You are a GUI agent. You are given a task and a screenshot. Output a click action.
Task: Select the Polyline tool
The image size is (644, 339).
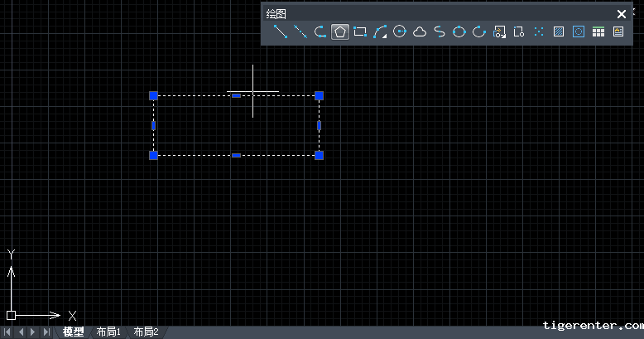click(x=320, y=32)
